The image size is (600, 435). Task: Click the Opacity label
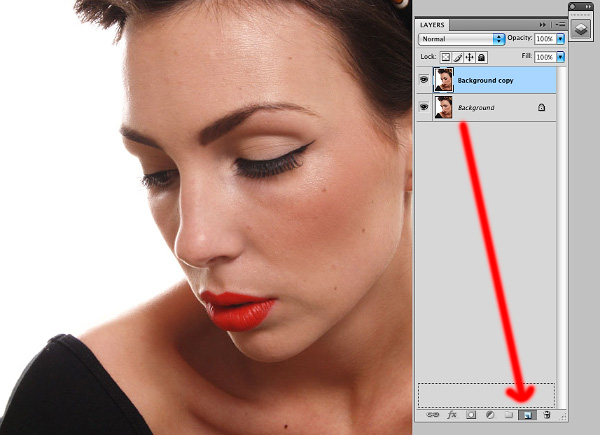[x=520, y=38]
